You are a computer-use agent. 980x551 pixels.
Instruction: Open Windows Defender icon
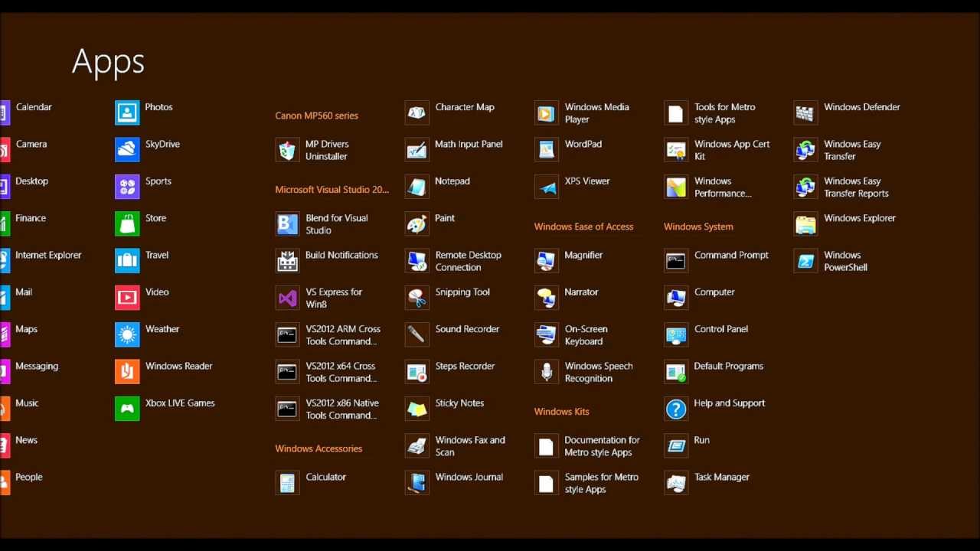pyautogui.click(x=805, y=113)
